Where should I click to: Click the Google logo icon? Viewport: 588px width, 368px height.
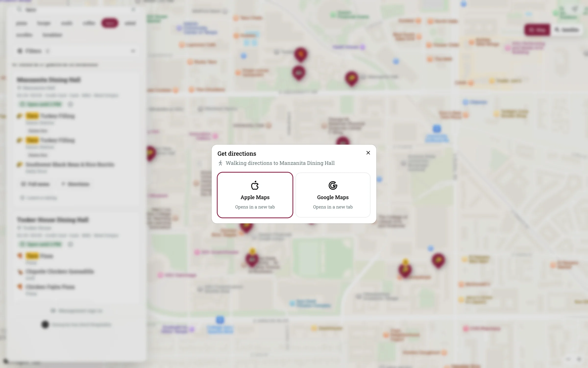pyautogui.click(x=333, y=185)
